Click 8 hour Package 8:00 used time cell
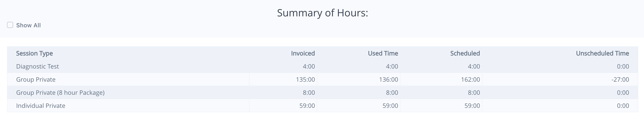 [x=392, y=93]
